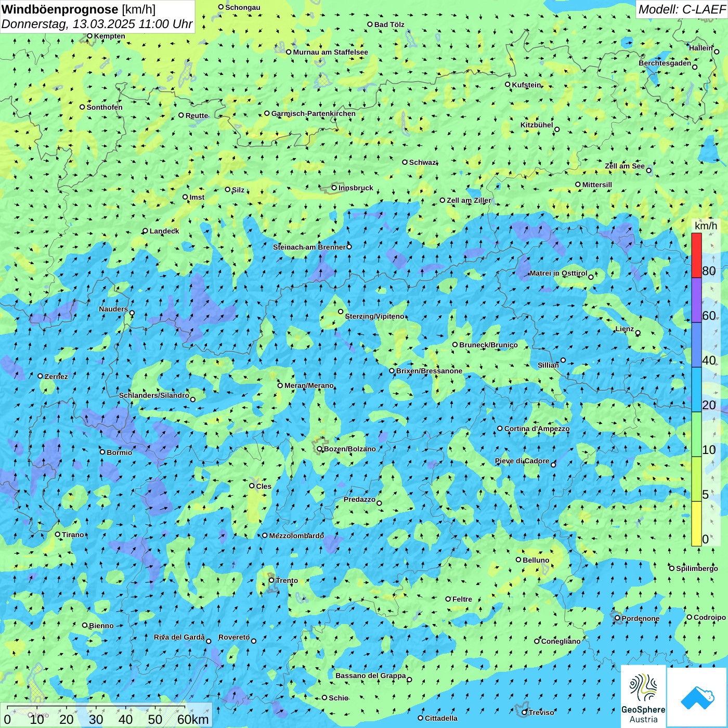Select the Bruneck/Brunico label

pos(488,345)
